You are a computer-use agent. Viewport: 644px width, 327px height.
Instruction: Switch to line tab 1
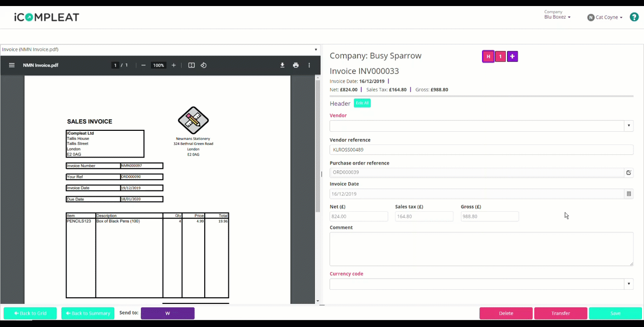point(500,56)
